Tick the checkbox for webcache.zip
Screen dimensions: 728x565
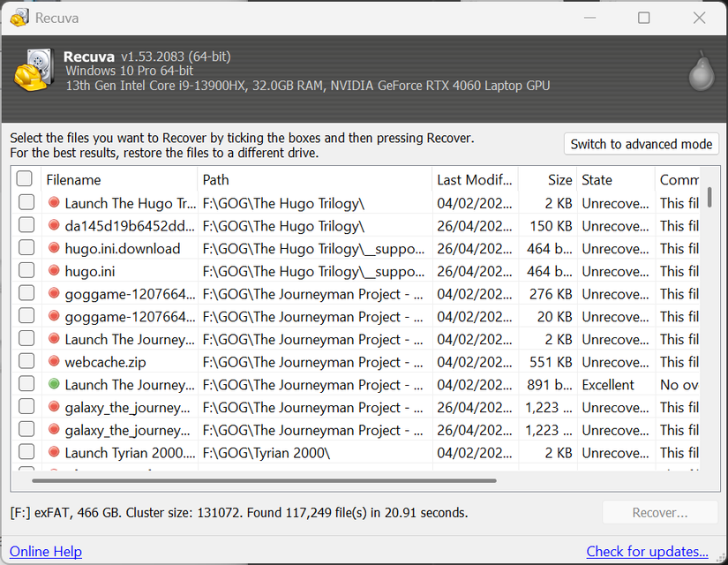26,361
